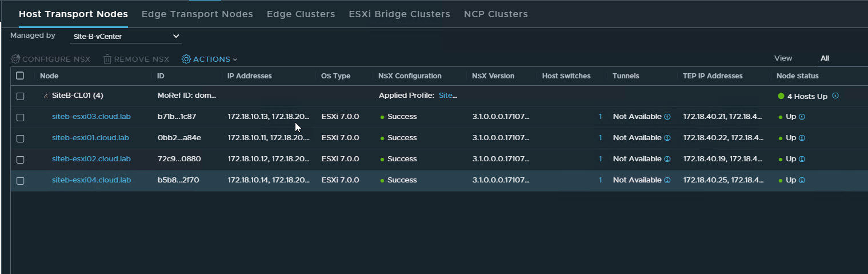Click the Configure NSX gear icon
The image size is (868, 274).
(15, 59)
